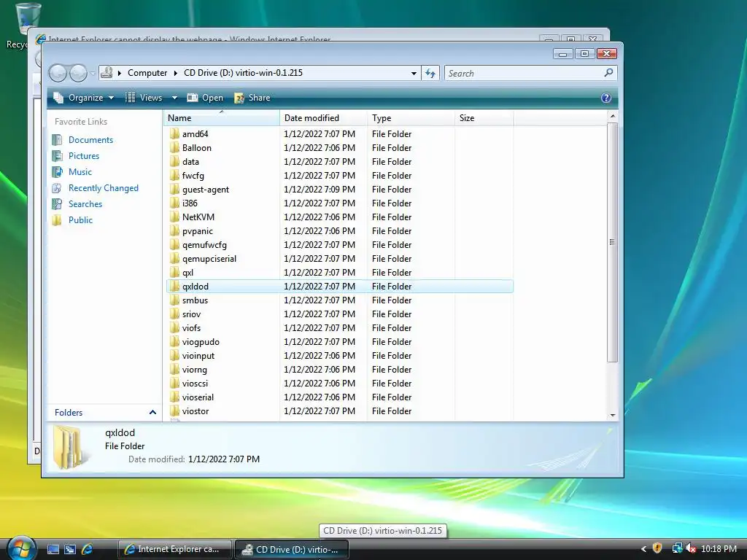This screenshot has height=560, width=747.
Task: Expand the address bar history dropdown
Action: 414,74
